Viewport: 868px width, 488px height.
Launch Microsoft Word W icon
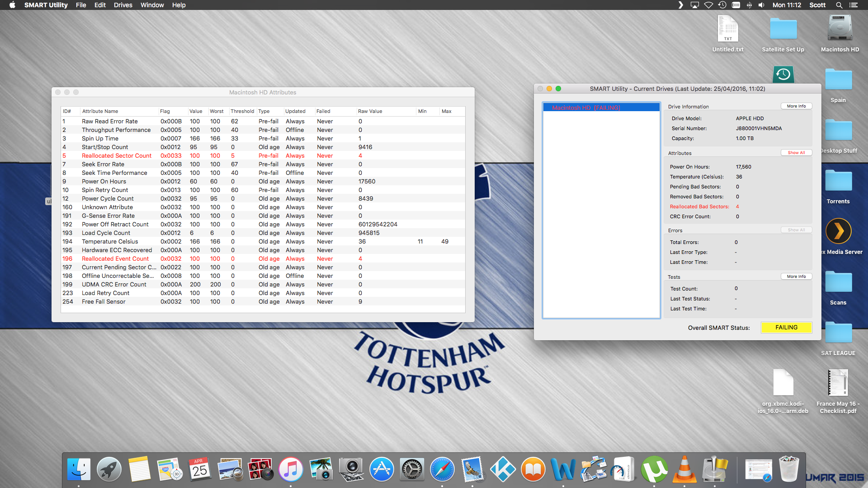(563, 469)
